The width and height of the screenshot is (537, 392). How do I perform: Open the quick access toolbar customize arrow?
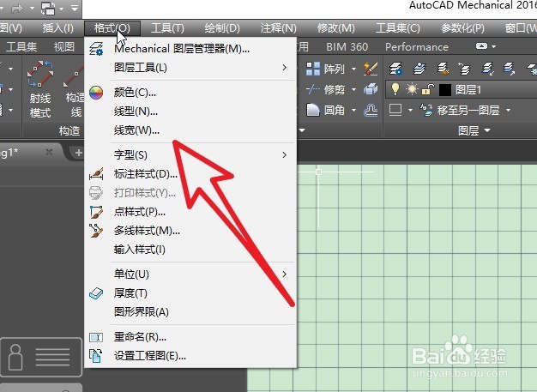tap(75, 9)
